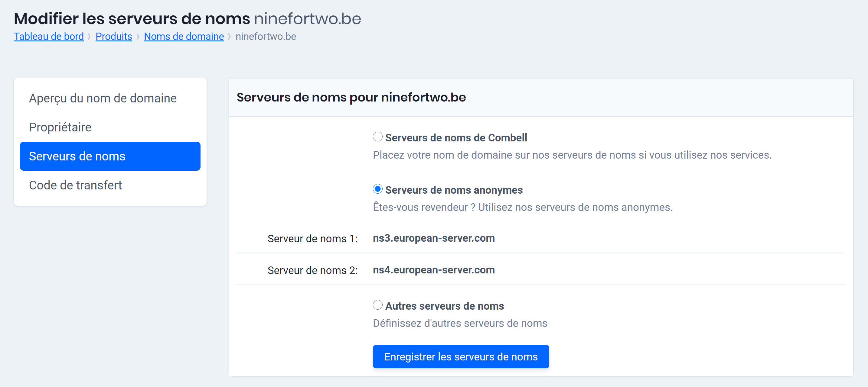This screenshot has width=868, height=387.
Task: Click "Enregistrer les serveurs de noms"
Action: tap(461, 357)
